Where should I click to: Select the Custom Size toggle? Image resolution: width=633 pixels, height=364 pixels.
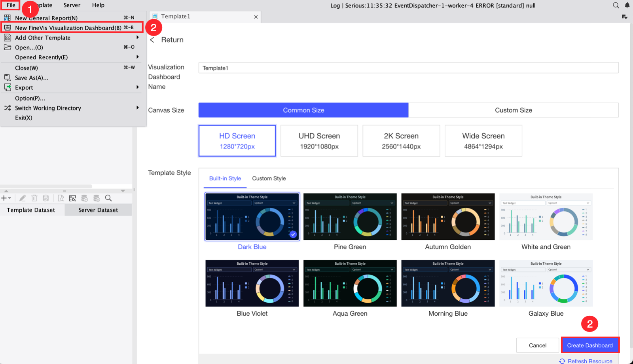coord(514,110)
